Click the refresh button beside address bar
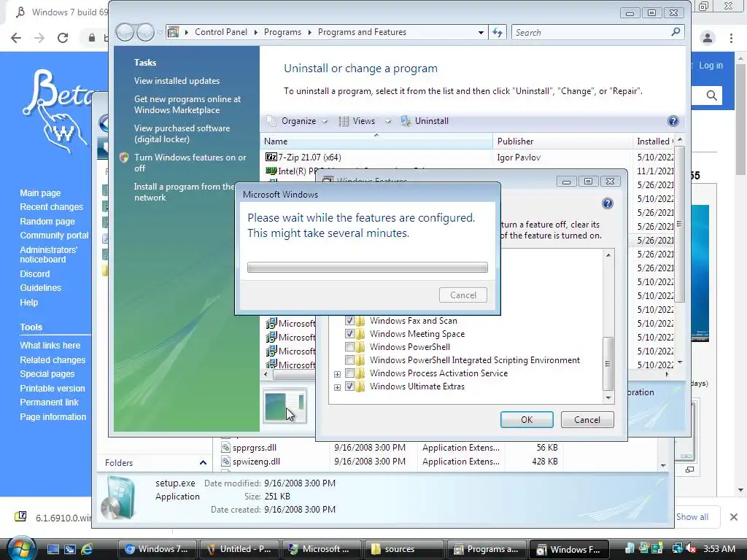The height and width of the screenshot is (560, 747). [x=498, y=32]
